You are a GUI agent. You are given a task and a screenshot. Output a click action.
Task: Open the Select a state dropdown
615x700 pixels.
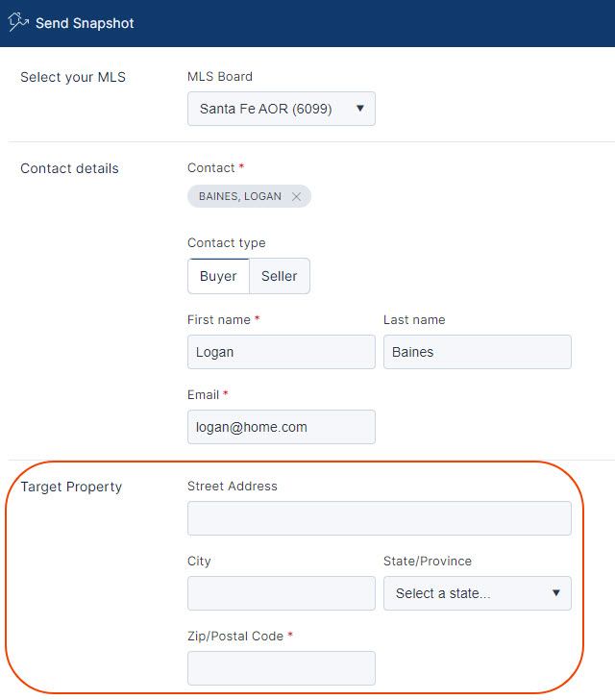click(477, 593)
